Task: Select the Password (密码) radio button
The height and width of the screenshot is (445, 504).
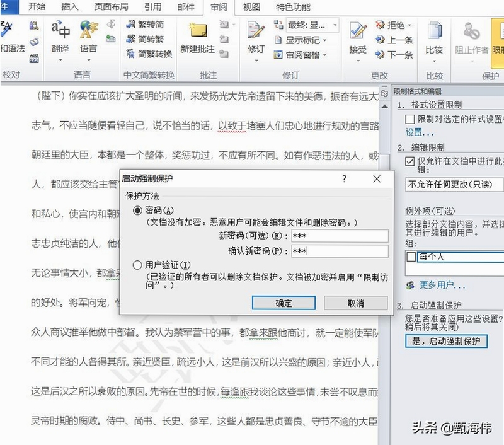Action: 137,211
